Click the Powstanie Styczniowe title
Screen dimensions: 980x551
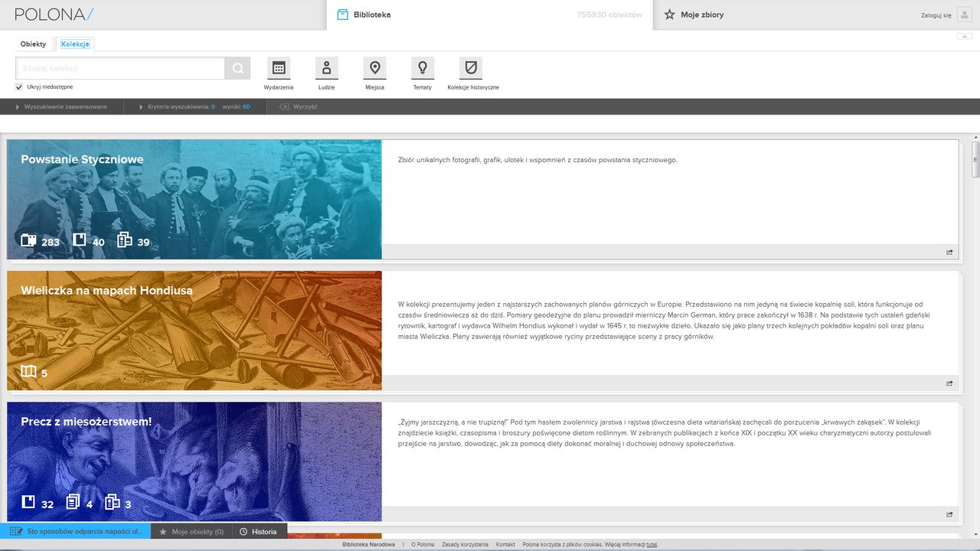click(x=82, y=160)
